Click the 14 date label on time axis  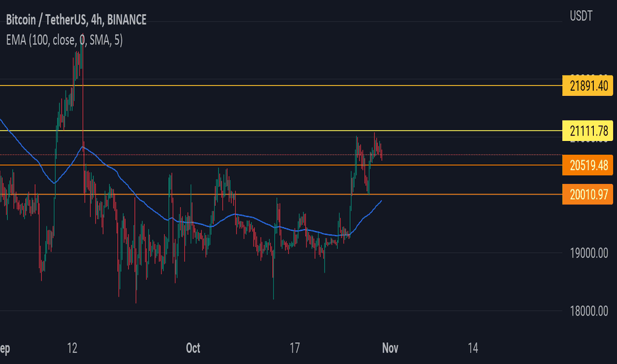coord(473,348)
